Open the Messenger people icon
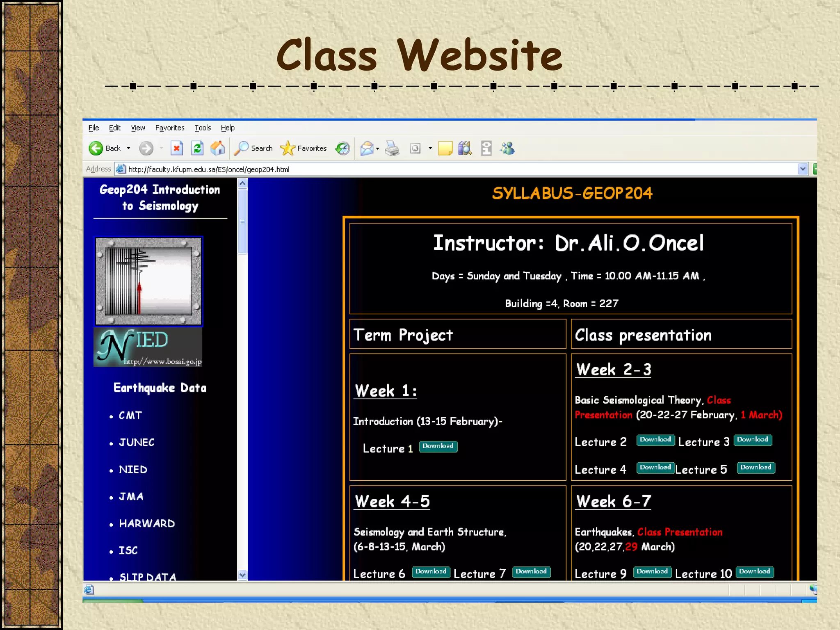This screenshot has height=630, width=840. (507, 148)
